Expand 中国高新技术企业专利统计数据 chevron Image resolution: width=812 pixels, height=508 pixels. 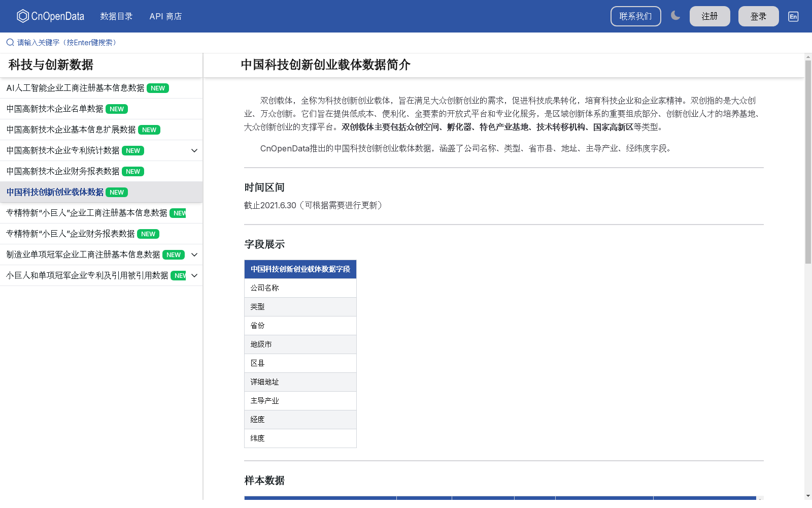194,150
